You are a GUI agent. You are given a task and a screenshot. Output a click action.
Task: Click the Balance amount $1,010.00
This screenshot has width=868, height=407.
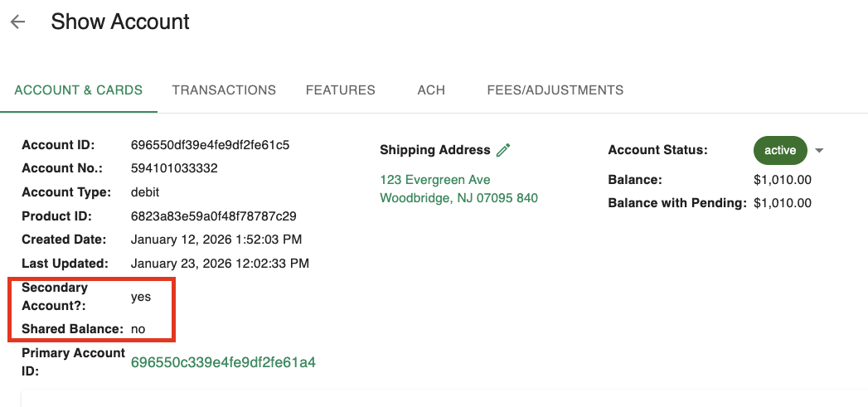(783, 179)
